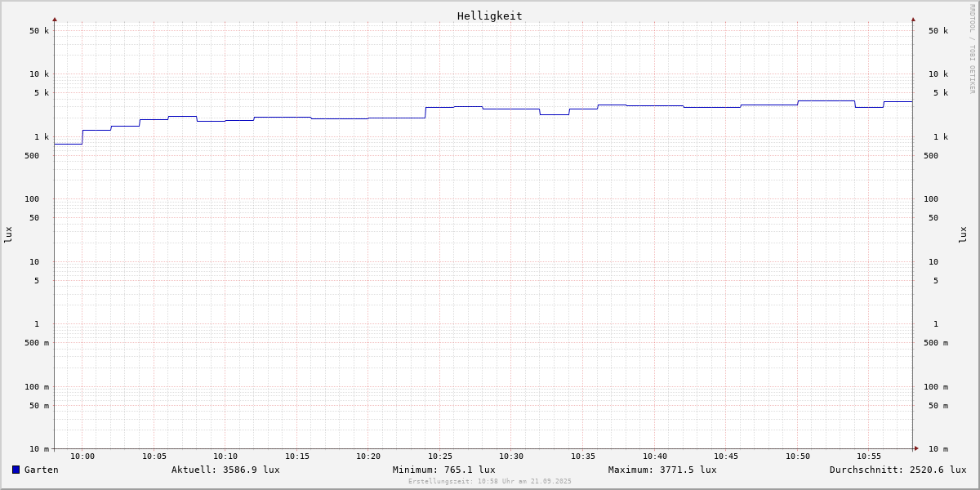Viewport: 980px width, 490px height.
Task: Click the Garten legend label
Action: coord(42,470)
